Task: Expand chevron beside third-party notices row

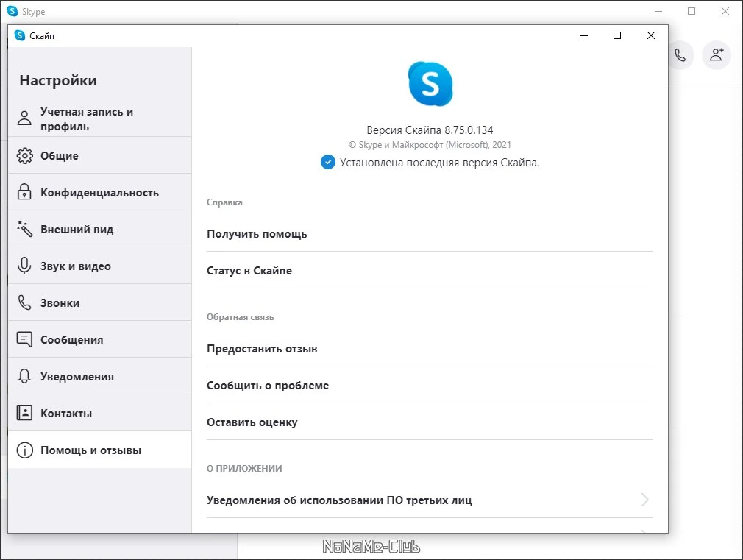Action: 644,500
